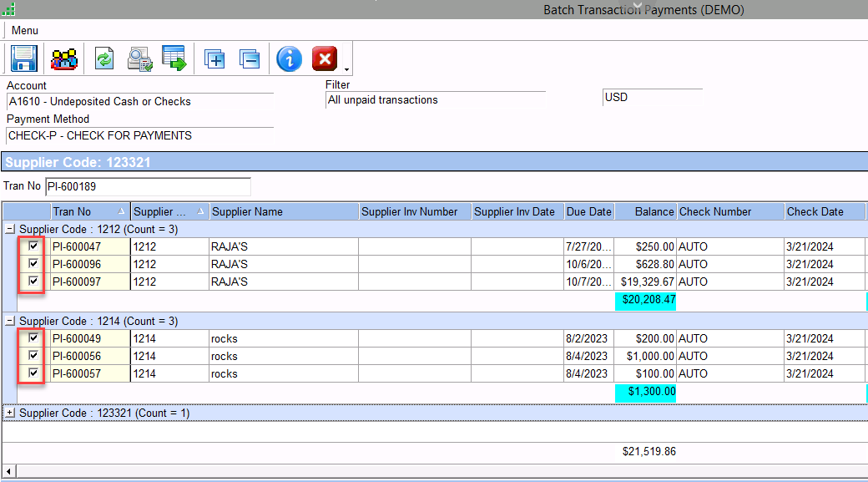This screenshot has width=868, height=482.
Task: Expand Supplier Code 123321 group
Action: point(10,413)
